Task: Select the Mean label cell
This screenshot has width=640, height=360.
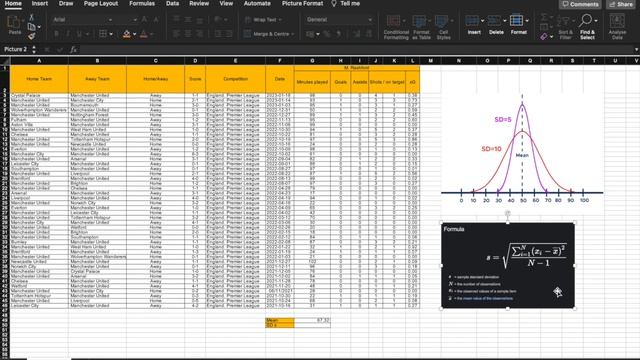Action: 280,320
